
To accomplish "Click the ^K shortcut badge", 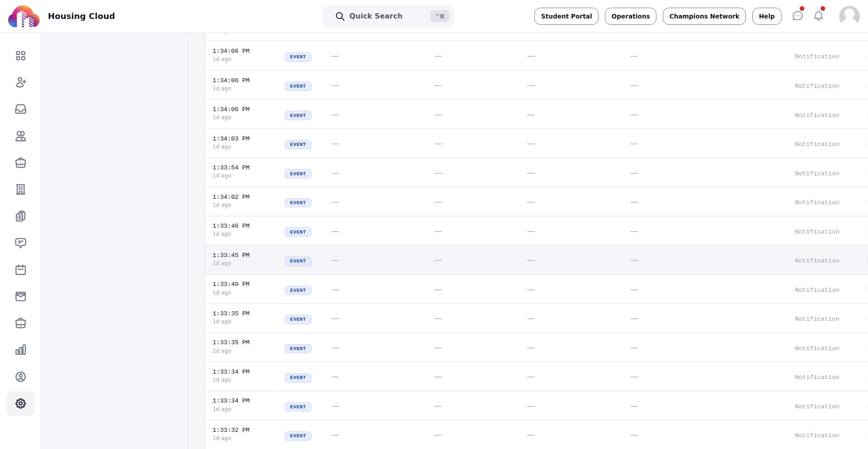I will pos(440,16).
